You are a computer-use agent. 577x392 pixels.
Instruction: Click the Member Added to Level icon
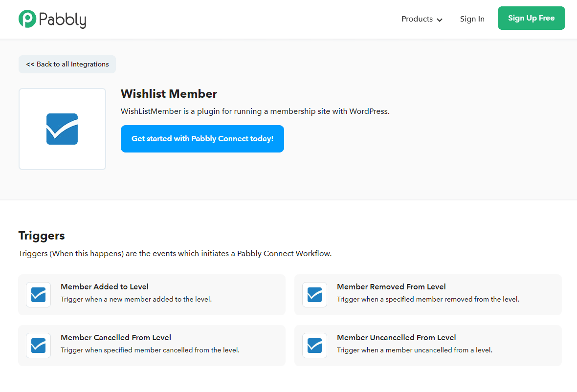pos(38,295)
